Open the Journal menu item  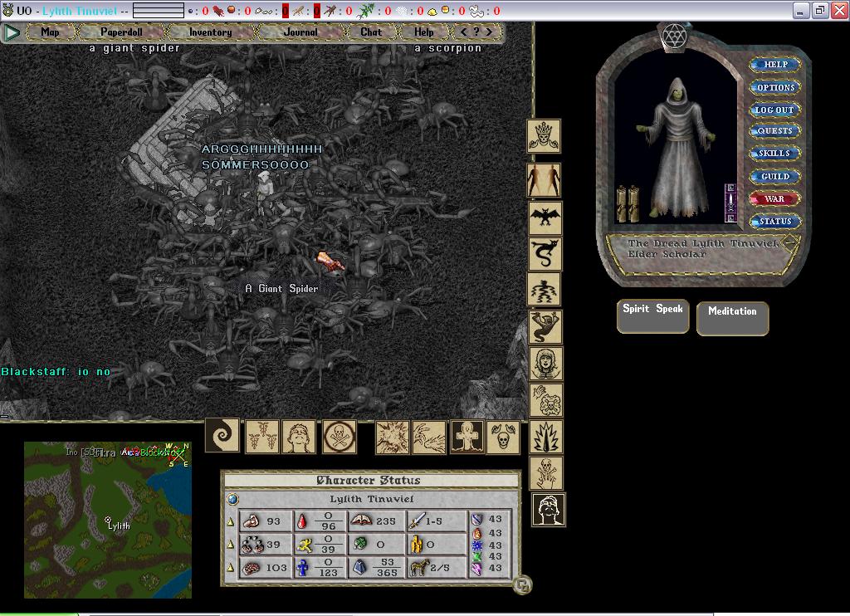tap(300, 32)
